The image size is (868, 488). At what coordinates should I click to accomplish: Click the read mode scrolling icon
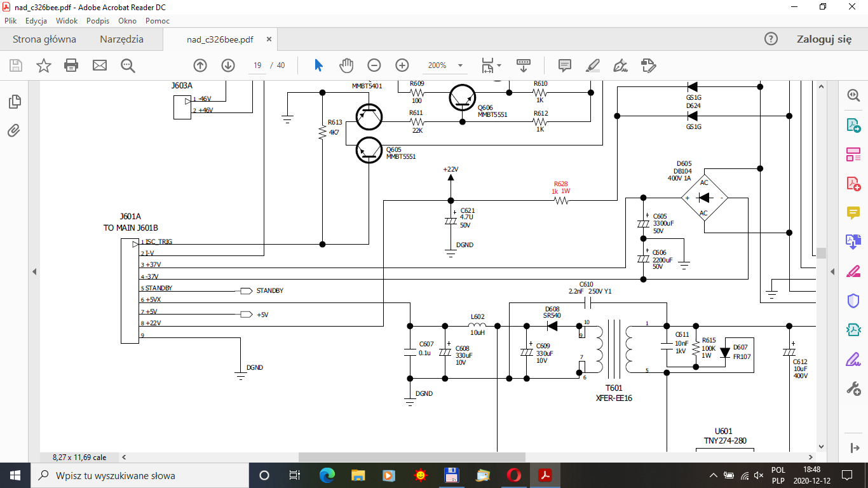point(524,65)
